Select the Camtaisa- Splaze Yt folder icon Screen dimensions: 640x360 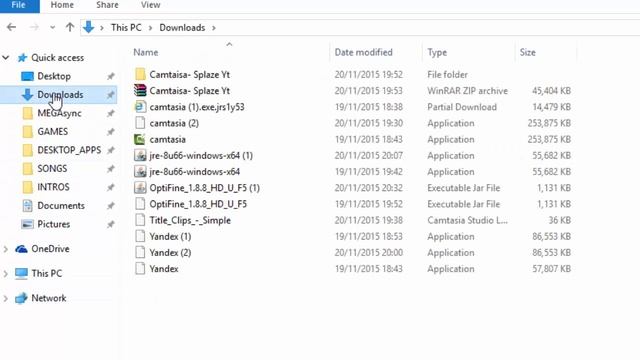140,74
